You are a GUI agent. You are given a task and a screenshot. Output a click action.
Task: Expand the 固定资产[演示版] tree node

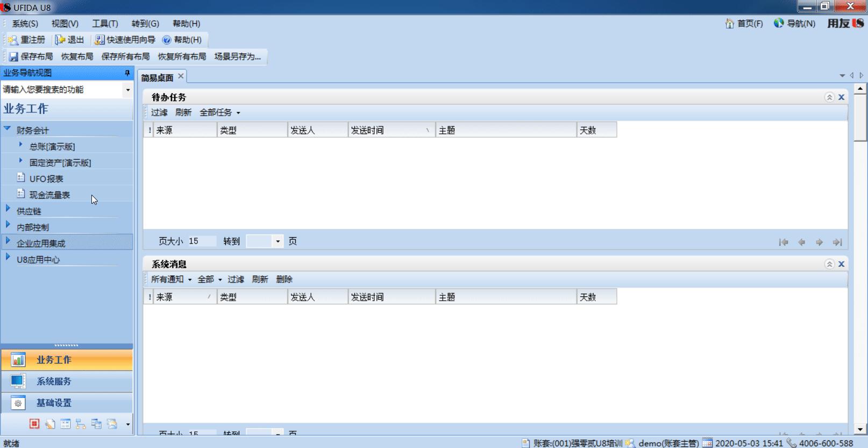[x=20, y=161]
